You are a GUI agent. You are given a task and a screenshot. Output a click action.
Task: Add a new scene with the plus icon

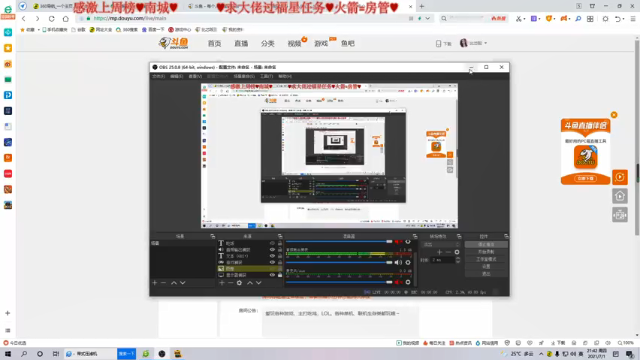(154, 282)
